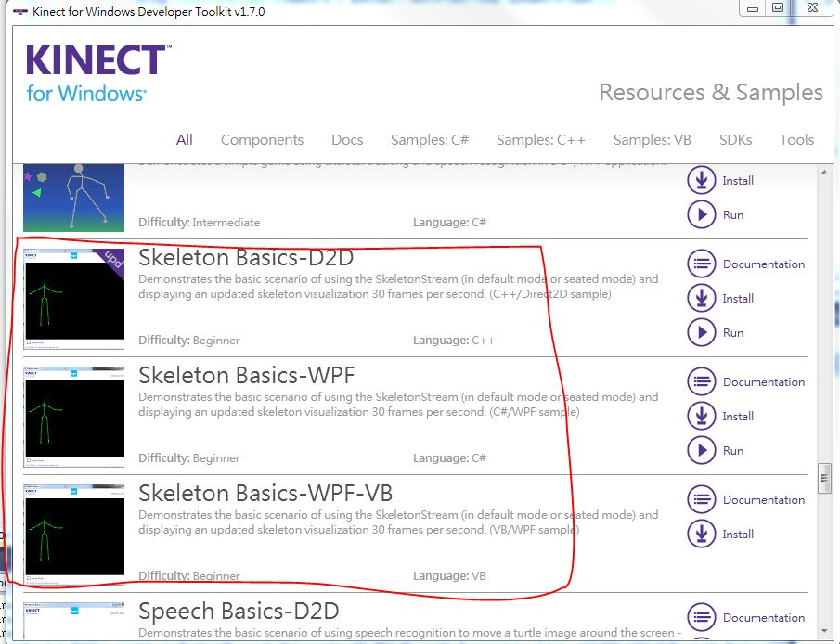The image size is (840, 644).
Task: Show the Samples: VB tab
Action: click(x=652, y=140)
